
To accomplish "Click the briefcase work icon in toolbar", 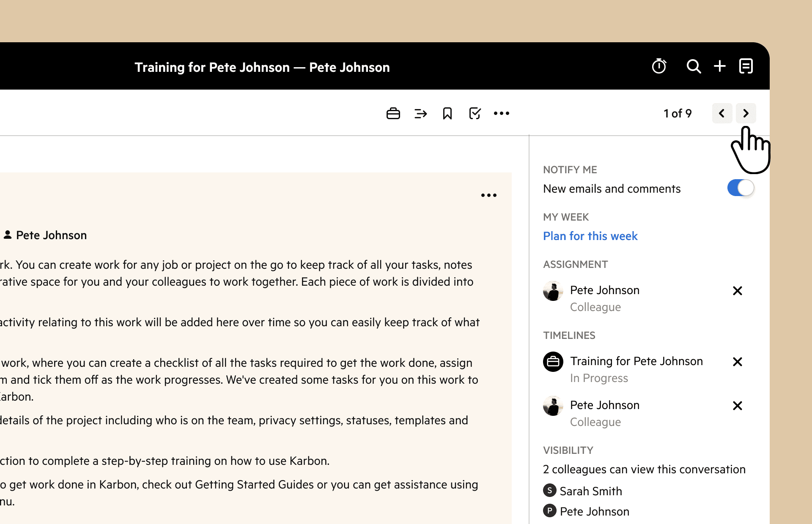I will [x=393, y=113].
